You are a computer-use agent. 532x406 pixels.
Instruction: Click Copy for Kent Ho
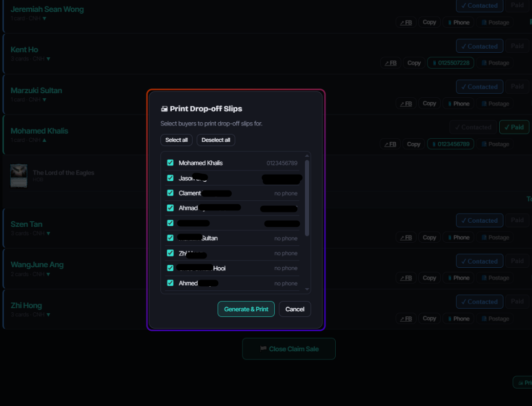tap(414, 62)
